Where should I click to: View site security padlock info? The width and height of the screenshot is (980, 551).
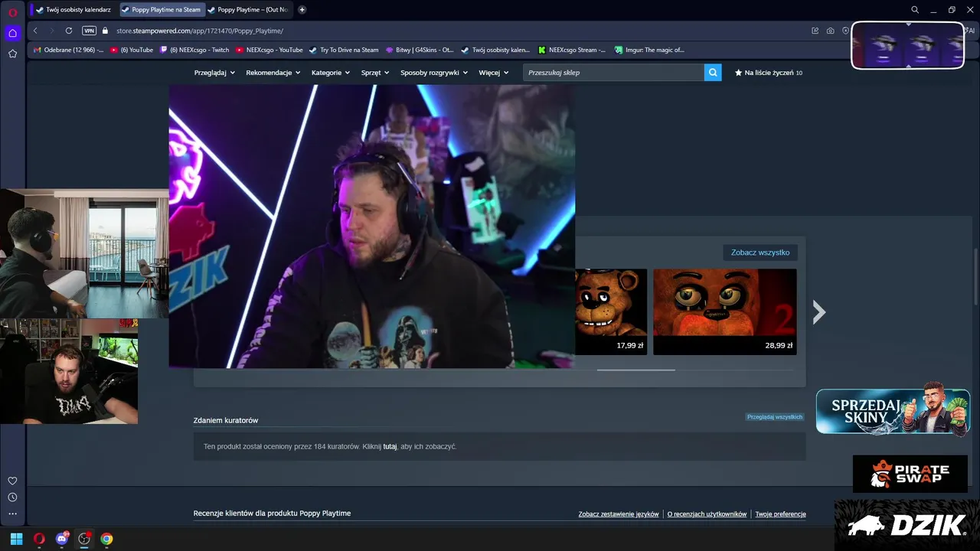pos(106,31)
